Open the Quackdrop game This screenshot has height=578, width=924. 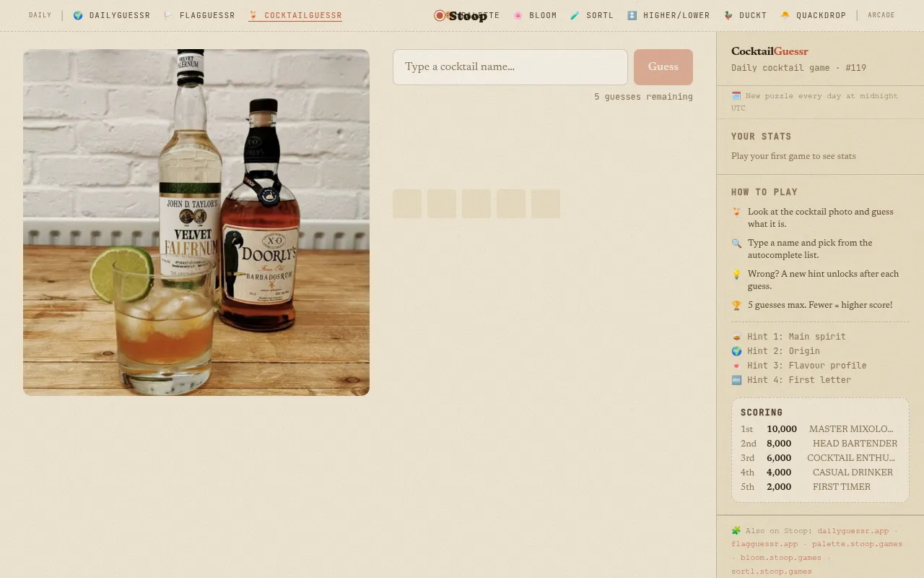pyautogui.click(x=813, y=15)
